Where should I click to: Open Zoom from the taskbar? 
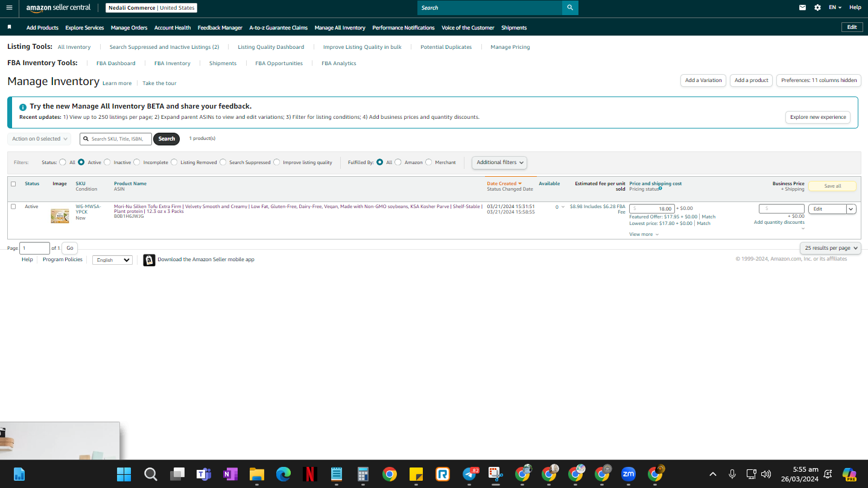tap(629, 474)
